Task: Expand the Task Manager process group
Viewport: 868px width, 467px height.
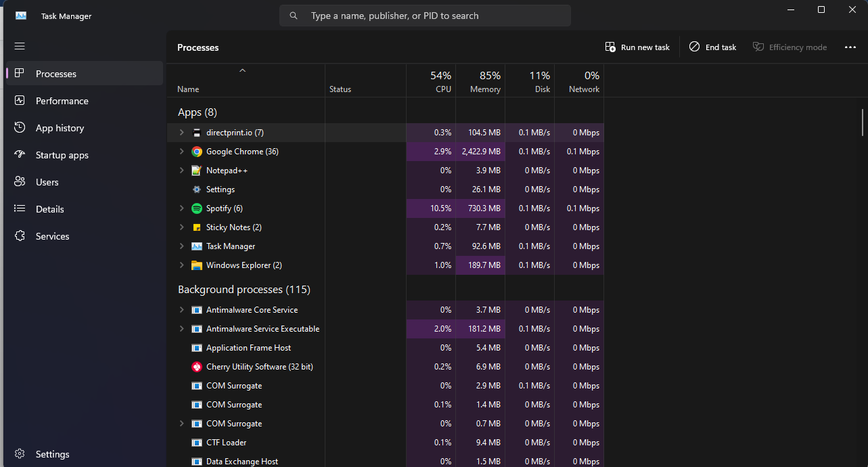Action: [x=181, y=246]
